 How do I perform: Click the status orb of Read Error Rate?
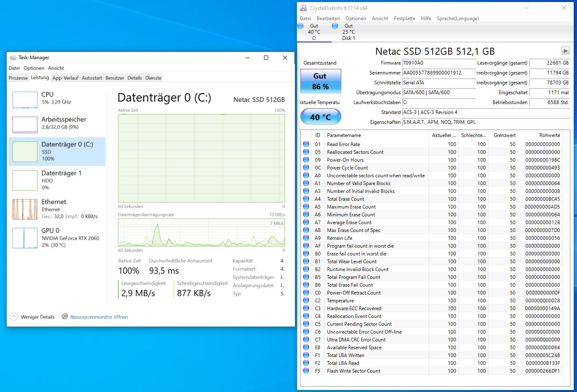click(x=306, y=144)
